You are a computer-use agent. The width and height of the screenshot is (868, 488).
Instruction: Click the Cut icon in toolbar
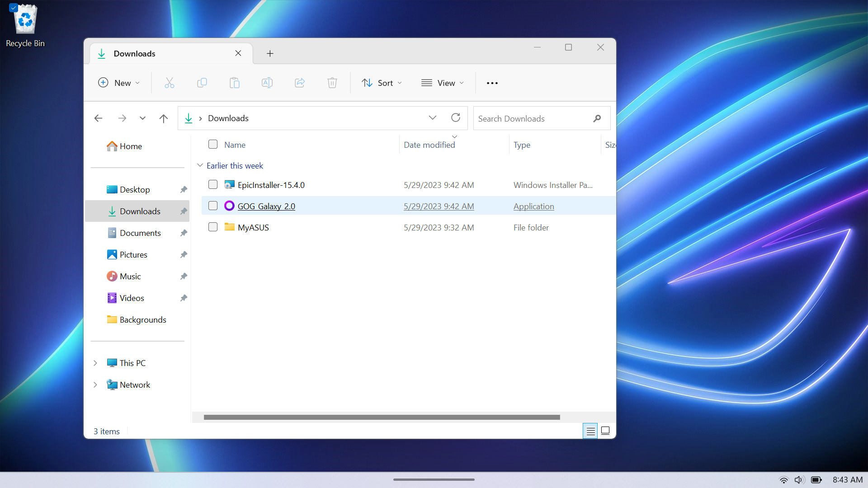(169, 83)
